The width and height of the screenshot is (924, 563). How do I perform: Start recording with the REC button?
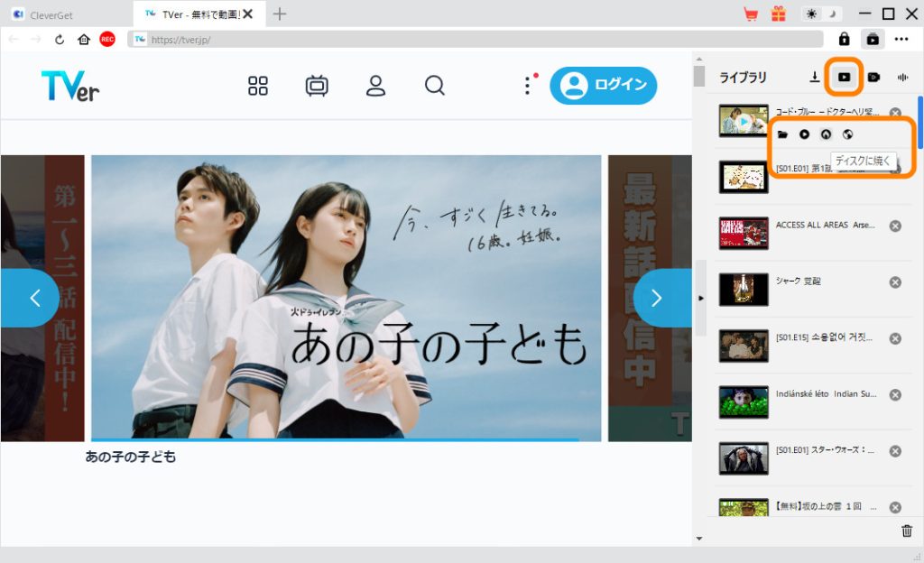coord(108,40)
